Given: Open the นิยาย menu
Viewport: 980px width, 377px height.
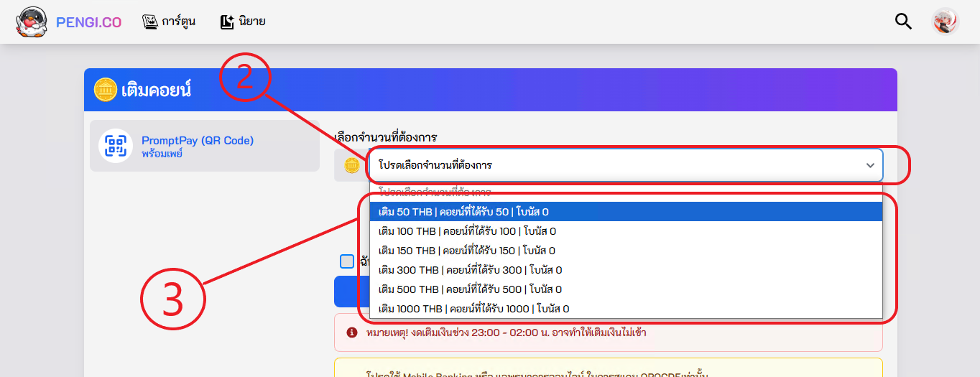Looking at the screenshot, I should 243,22.
